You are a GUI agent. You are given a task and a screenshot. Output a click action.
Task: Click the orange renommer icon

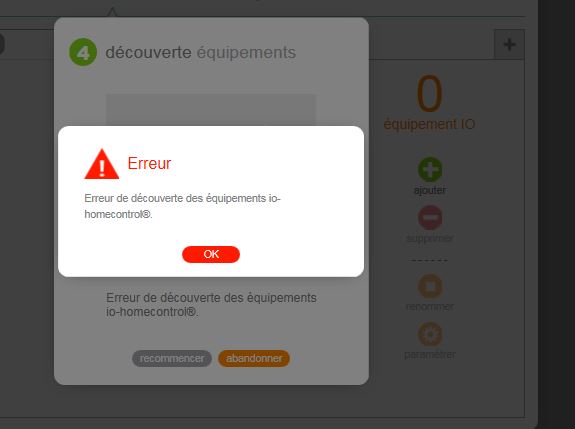point(430,286)
